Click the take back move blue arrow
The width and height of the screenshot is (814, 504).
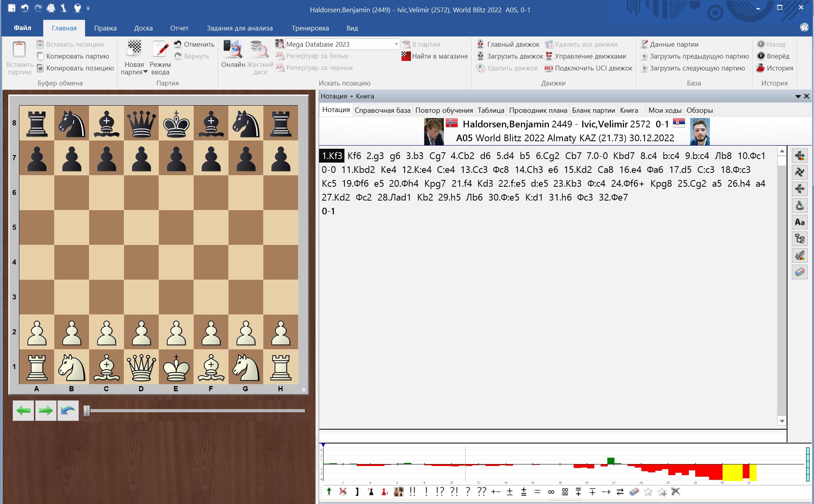68,411
